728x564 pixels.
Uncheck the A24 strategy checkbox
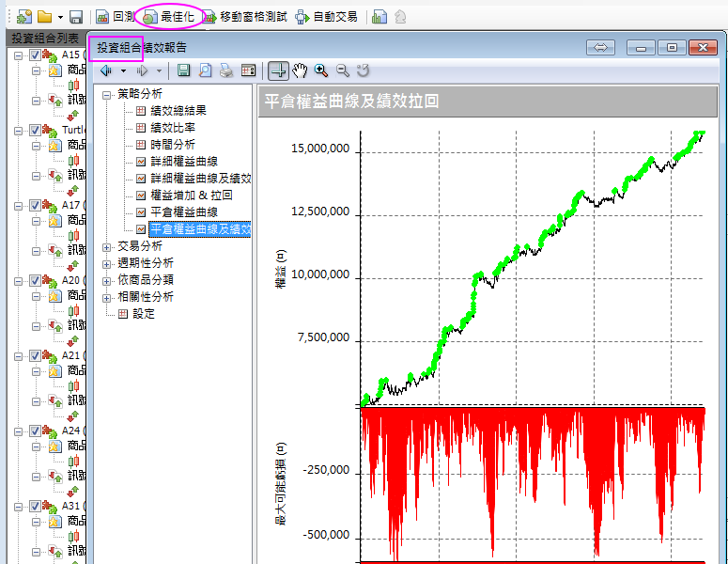[36, 431]
